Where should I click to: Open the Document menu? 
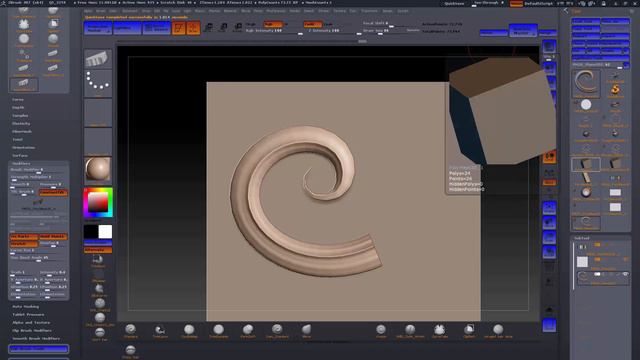(x=130, y=11)
